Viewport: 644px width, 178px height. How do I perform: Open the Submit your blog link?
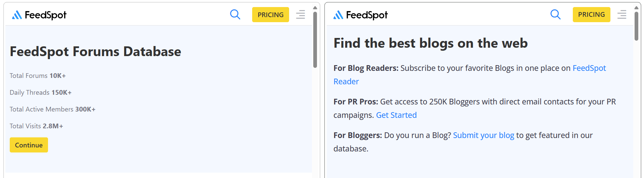tap(484, 135)
